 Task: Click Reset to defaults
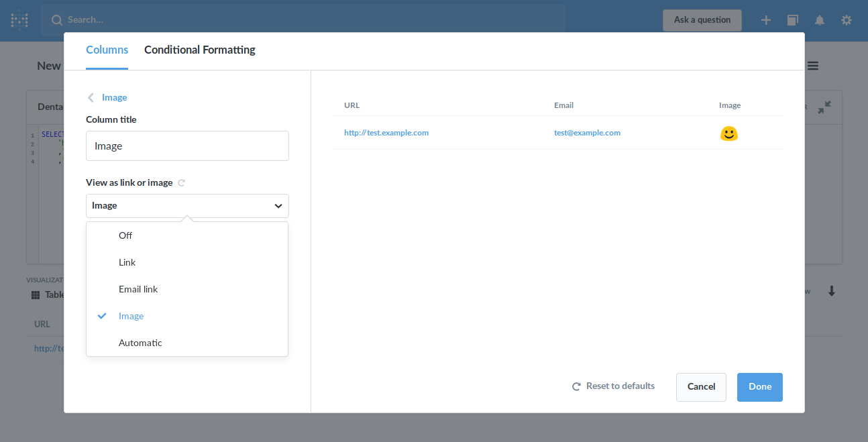(x=612, y=386)
